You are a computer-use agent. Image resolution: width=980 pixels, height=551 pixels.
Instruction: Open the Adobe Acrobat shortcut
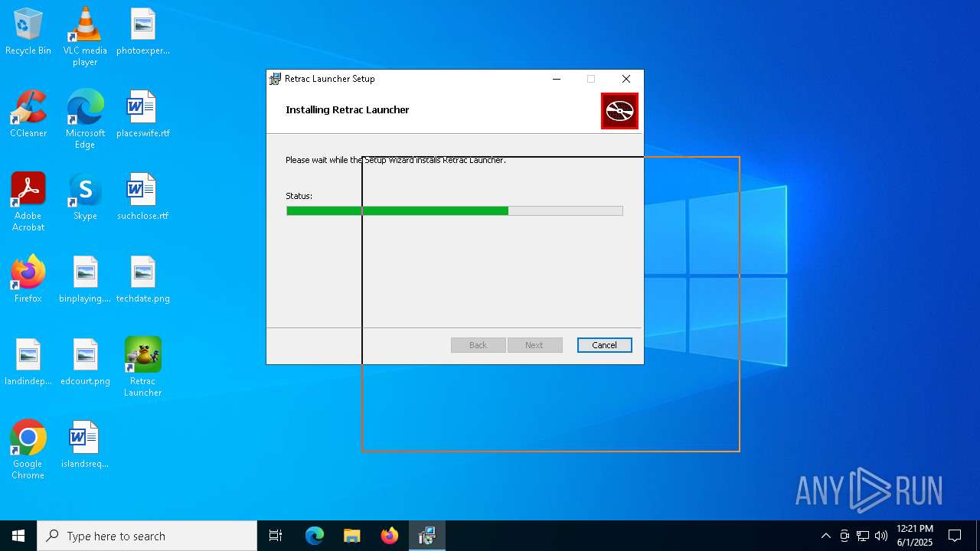(28, 201)
